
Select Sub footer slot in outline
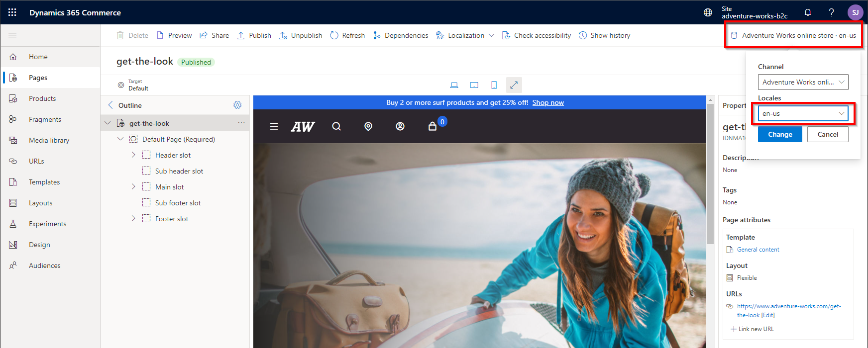click(x=178, y=203)
